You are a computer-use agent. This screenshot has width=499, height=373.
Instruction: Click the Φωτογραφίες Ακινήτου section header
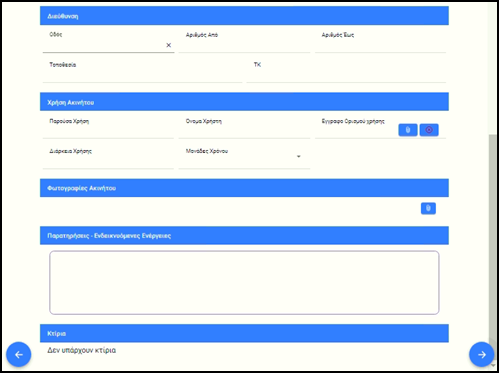(x=244, y=188)
